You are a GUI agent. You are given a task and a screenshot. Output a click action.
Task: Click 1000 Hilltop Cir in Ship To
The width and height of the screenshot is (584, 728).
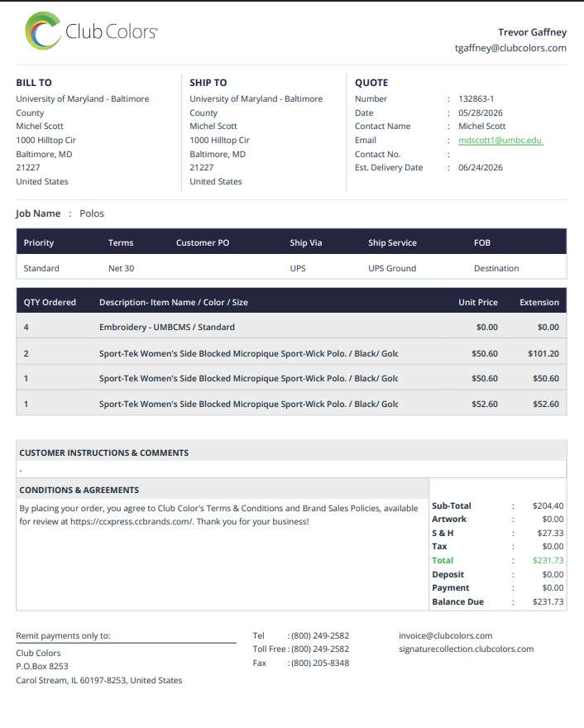tap(219, 140)
